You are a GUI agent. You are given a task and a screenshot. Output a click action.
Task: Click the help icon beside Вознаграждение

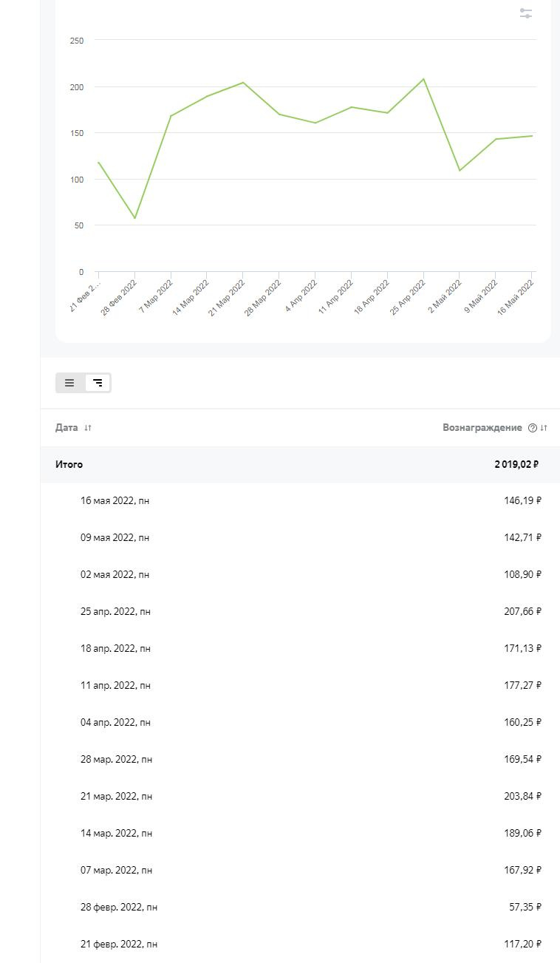[x=533, y=428]
